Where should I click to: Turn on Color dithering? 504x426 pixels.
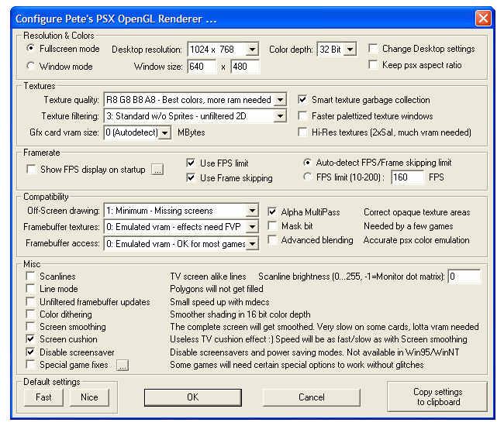tap(31, 314)
